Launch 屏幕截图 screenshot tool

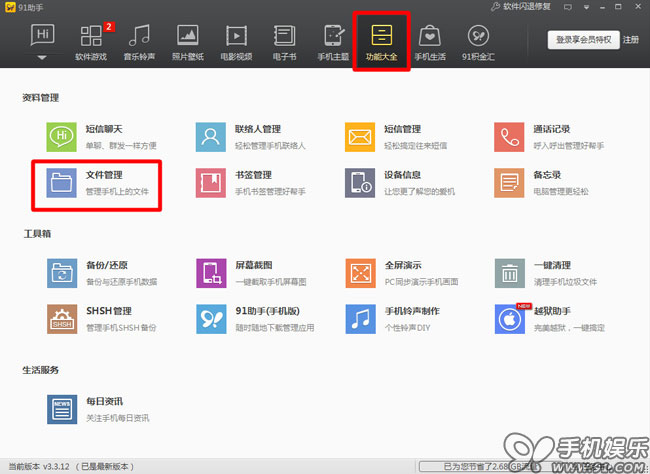[212, 272]
